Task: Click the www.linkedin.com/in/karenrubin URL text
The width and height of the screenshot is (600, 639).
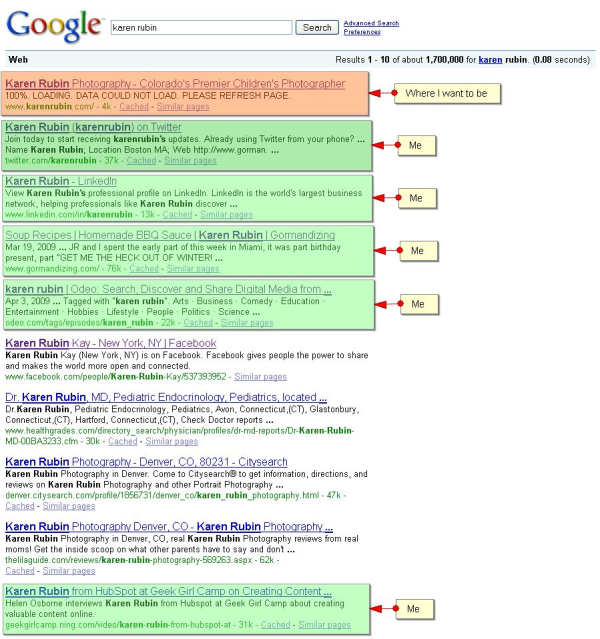Action: point(69,214)
